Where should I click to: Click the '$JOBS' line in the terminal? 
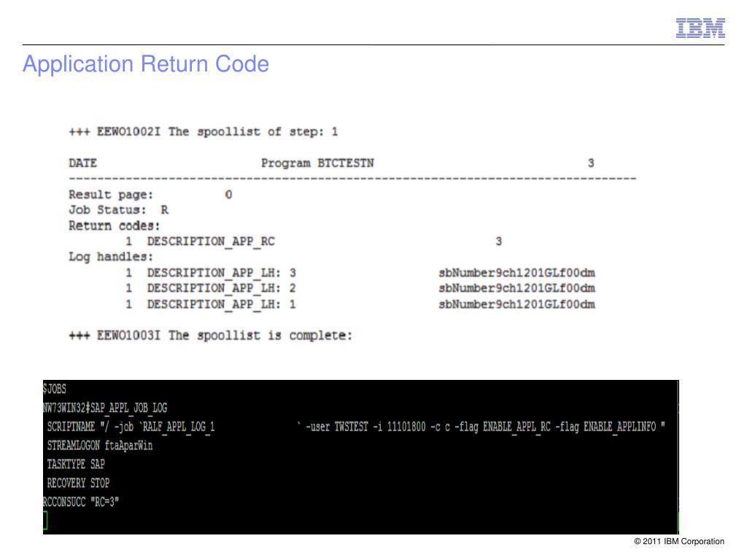pyautogui.click(x=55, y=389)
